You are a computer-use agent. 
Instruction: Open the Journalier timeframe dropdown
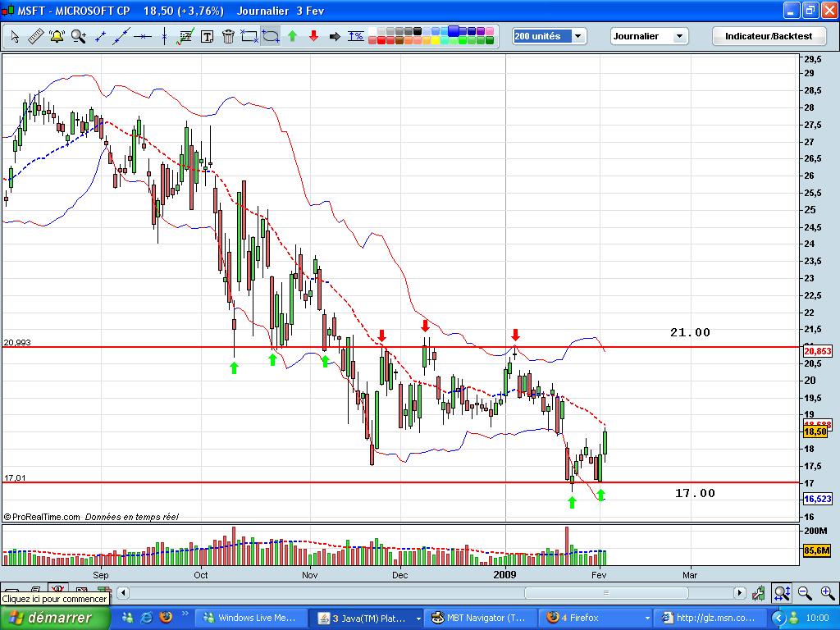point(650,36)
